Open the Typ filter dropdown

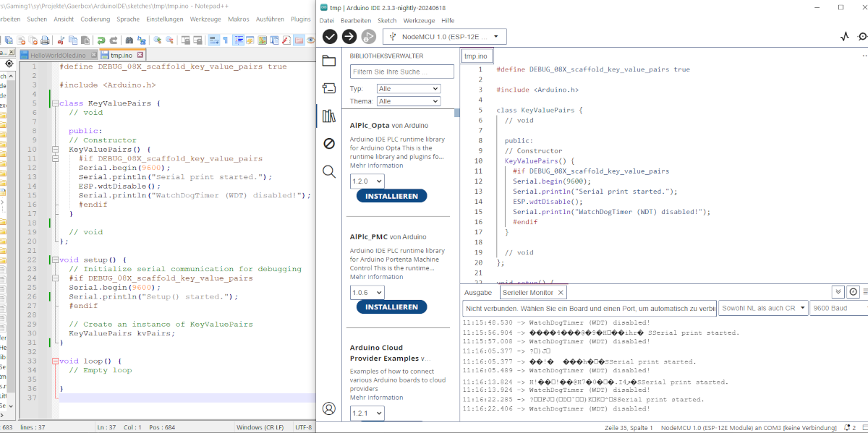tap(409, 88)
